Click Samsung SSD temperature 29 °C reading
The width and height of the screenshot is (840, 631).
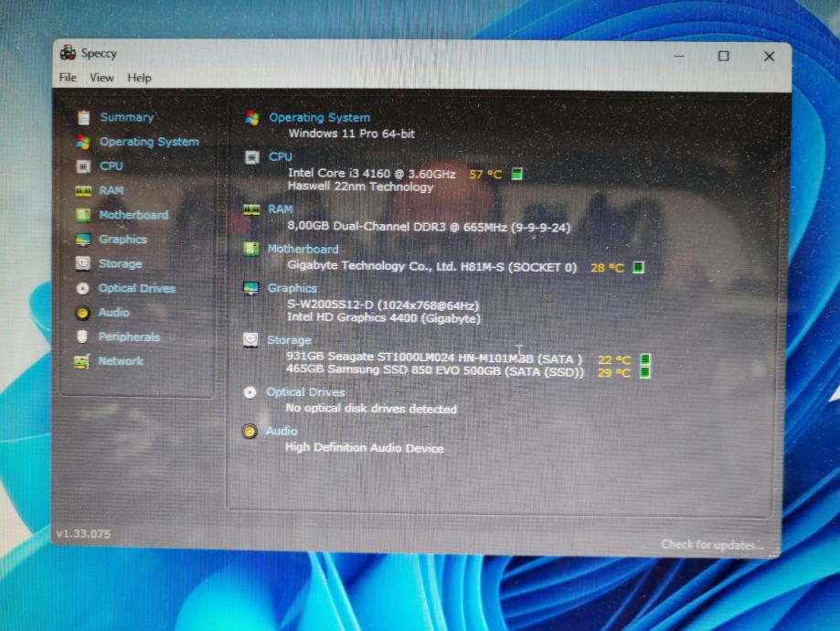click(613, 372)
